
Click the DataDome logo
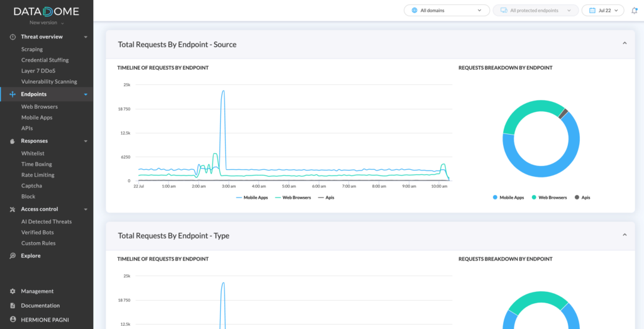pyautogui.click(x=47, y=10)
